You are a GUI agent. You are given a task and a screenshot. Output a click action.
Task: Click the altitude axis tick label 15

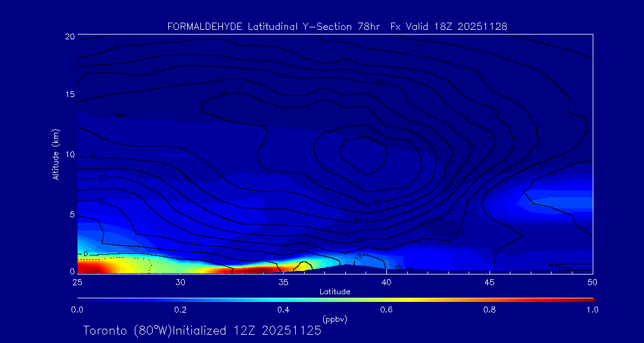[x=69, y=94]
